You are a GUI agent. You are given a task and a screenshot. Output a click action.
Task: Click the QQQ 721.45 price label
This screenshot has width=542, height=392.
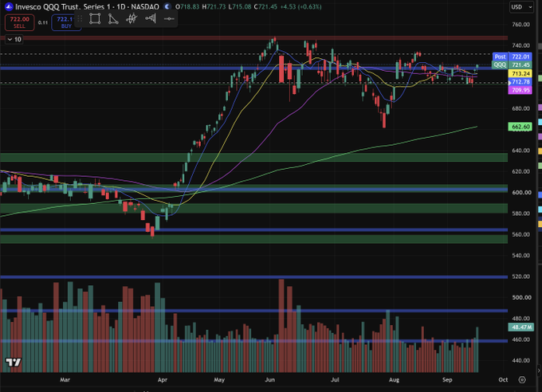[x=512, y=65]
